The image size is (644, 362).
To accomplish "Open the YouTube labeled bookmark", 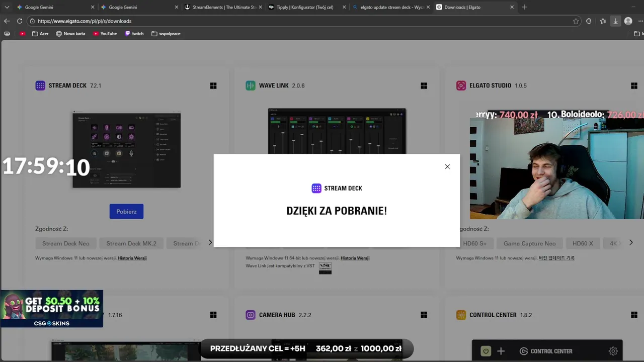I will pos(105,34).
